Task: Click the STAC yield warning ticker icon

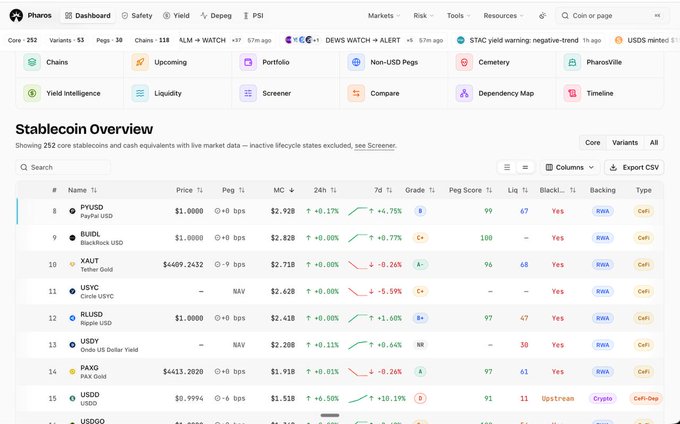Action: [461, 40]
